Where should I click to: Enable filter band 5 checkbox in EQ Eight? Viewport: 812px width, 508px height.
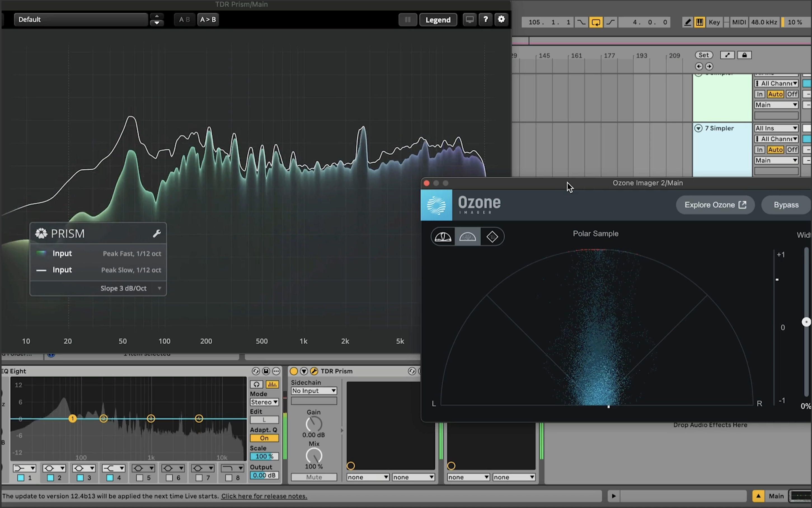[x=139, y=478]
